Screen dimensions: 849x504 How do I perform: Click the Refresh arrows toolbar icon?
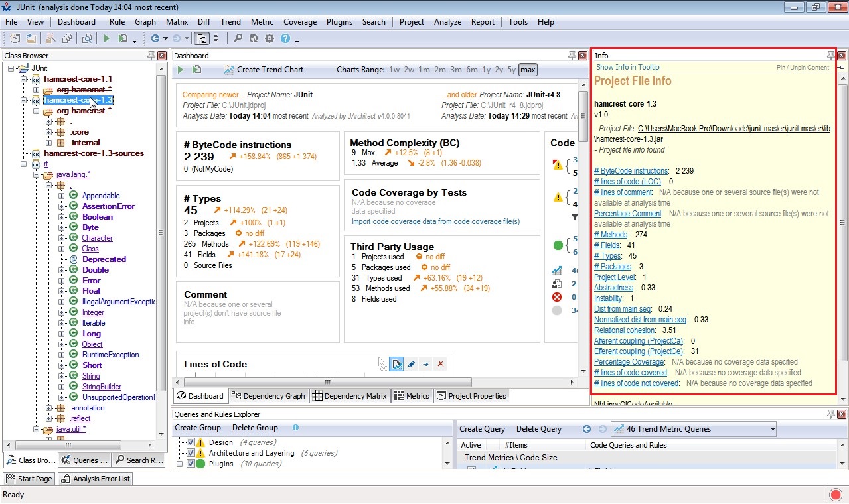[254, 39]
